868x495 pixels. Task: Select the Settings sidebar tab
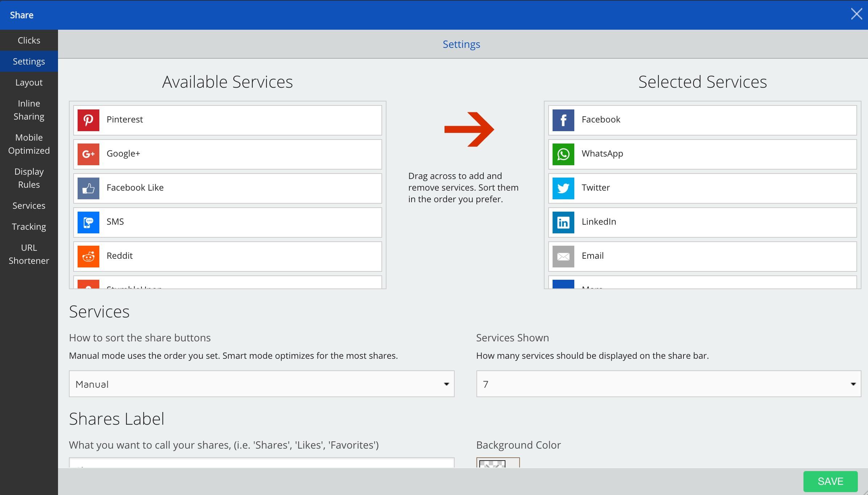click(x=29, y=61)
